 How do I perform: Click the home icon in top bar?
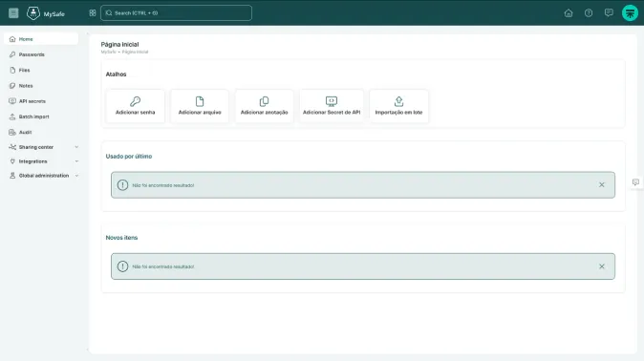coord(569,13)
